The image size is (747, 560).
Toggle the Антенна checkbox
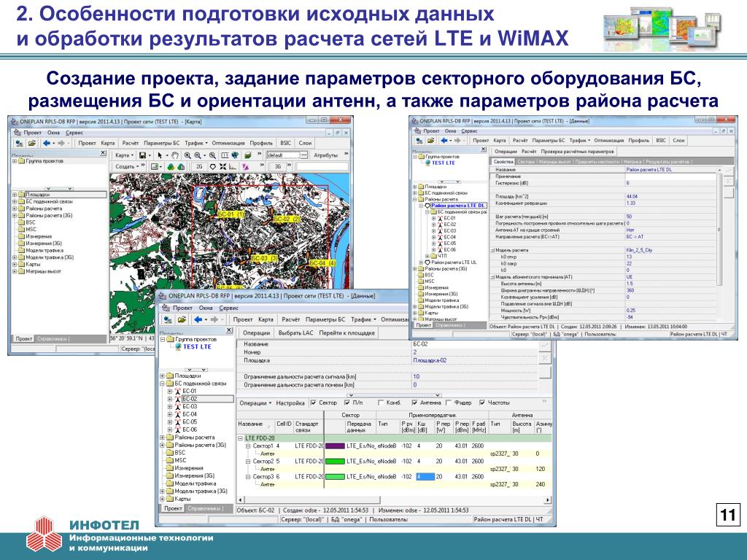click(x=414, y=402)
